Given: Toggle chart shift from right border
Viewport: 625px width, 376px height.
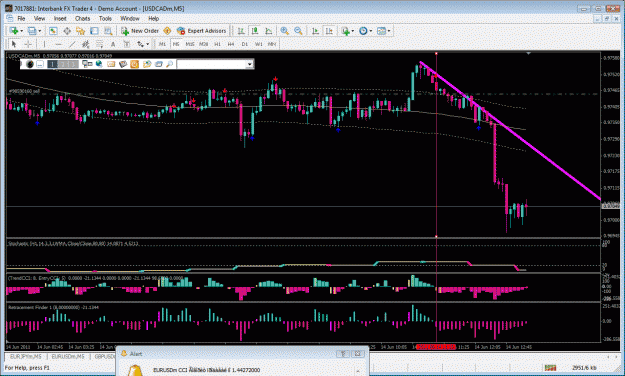Looking at the screenshot, I should pyautogui.click(x=329, y=31).
